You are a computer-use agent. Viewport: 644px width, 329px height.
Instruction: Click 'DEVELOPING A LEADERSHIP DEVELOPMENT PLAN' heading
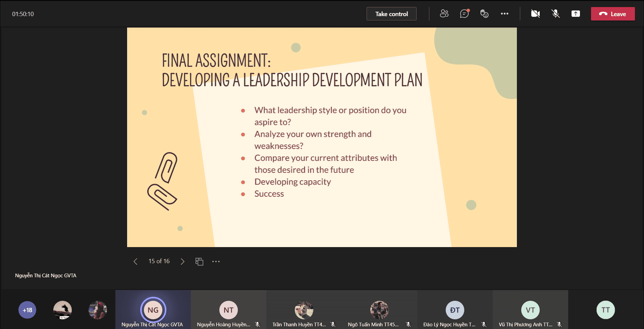pyautogui.click(x=292, y=80)
